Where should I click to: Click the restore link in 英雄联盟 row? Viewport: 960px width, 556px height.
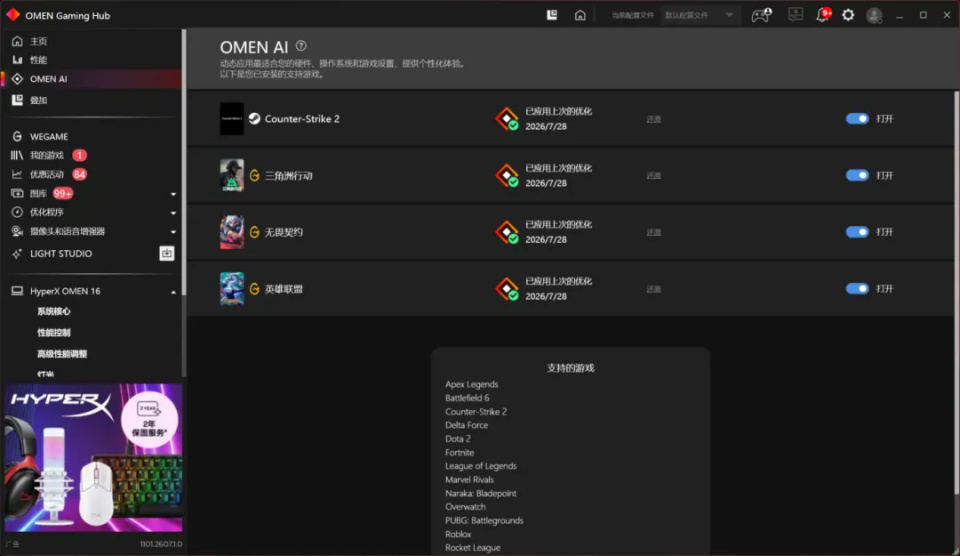(654, 289)
